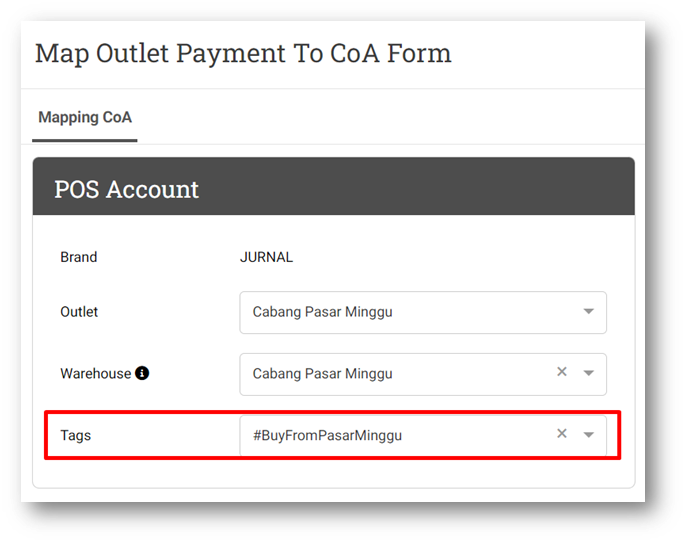Click the Warehouse label text
Screen dimensions: 687x544
[x=96, y=374]
